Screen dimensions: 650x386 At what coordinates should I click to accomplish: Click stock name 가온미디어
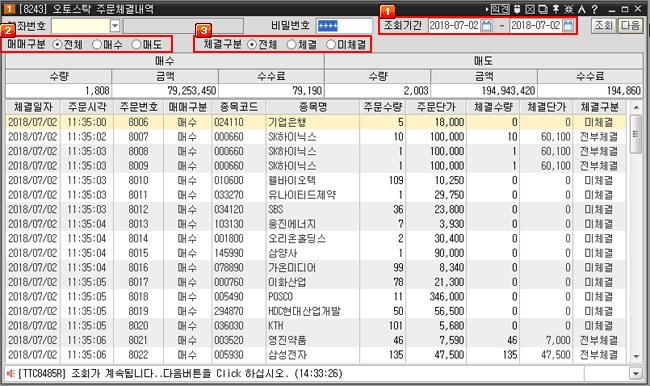click(292, 267)
